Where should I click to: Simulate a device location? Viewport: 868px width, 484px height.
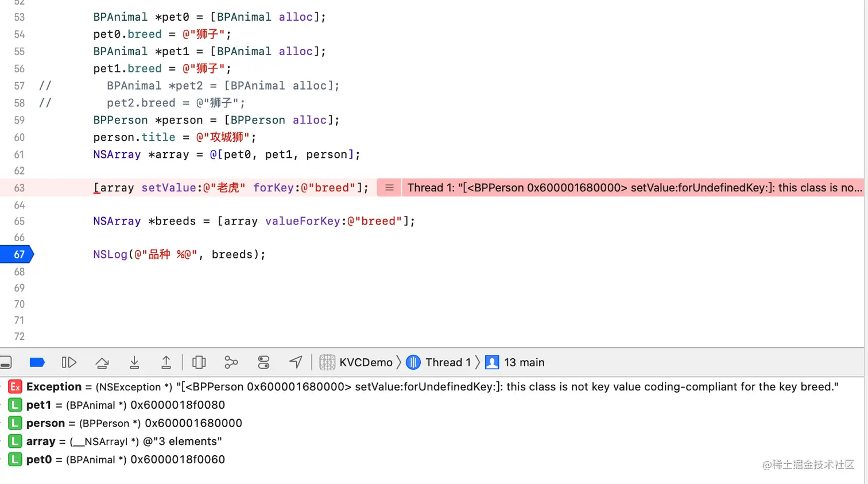tap(294, 362)
